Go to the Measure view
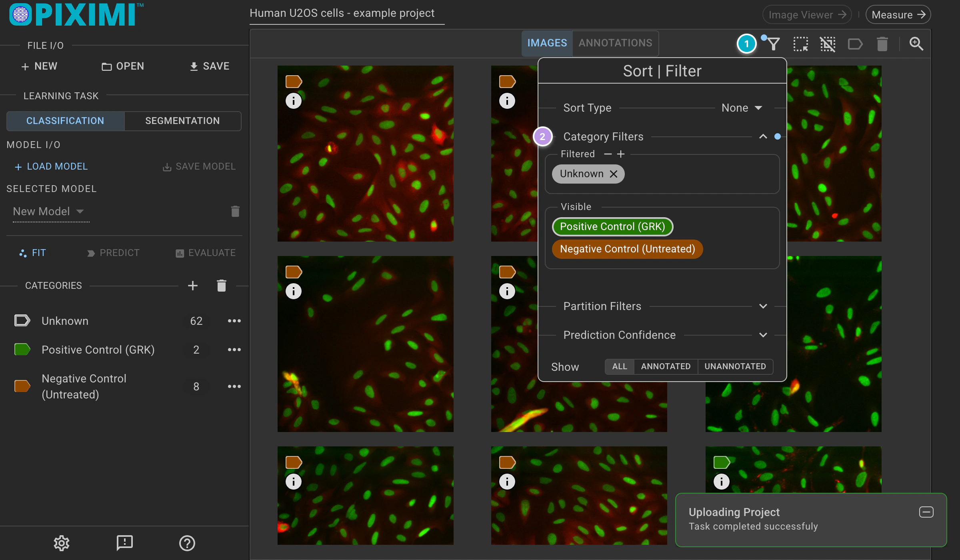Screen dimensions: 960x560 (898, 15)
